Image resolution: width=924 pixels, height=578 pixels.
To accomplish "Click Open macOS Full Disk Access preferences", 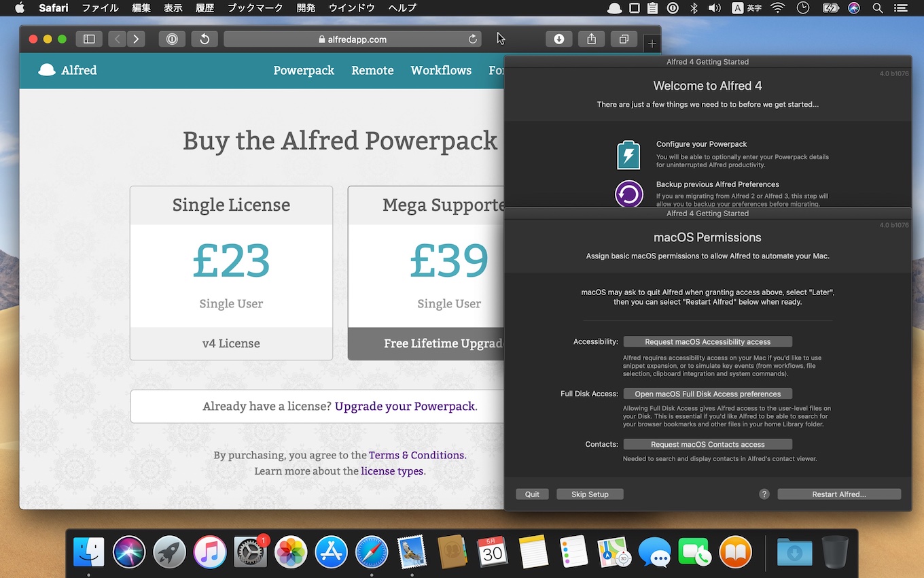I will (707, 394).
